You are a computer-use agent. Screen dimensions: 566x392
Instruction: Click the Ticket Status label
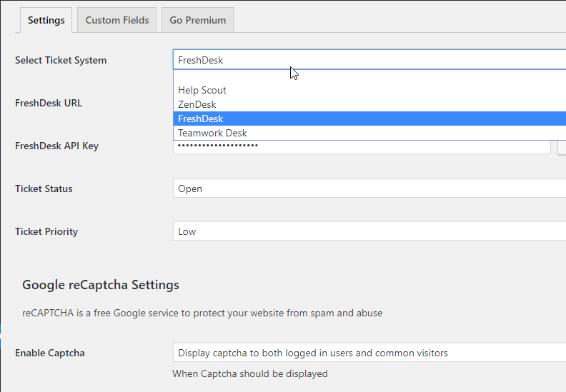tap(44, 189)
